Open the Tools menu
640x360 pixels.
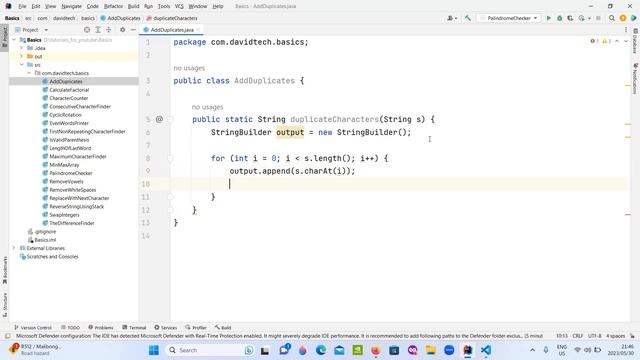(164, 6)
